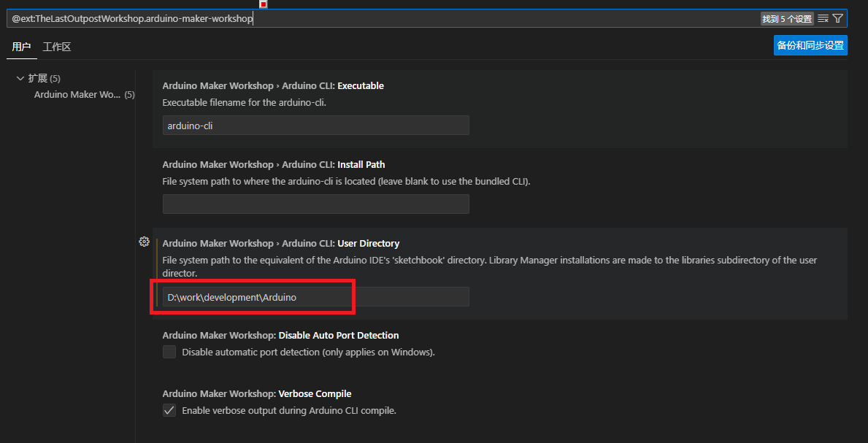Enable the Disable Auto Port Detection checkbox
This screenshot has height=443, width=868.
click(169, 353)
